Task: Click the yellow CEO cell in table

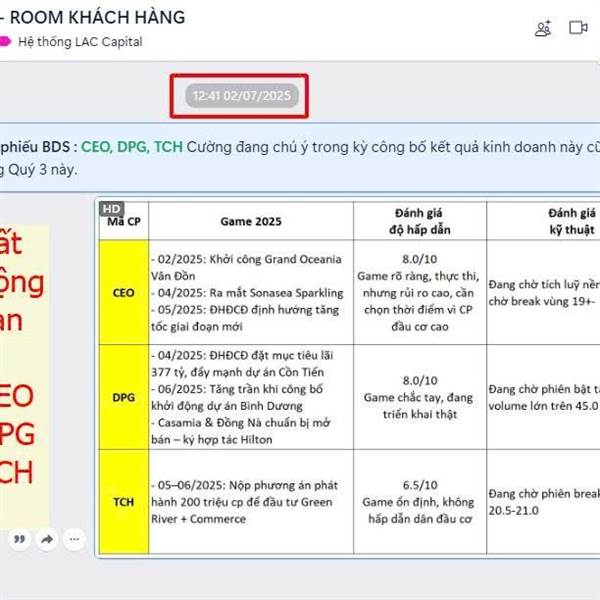Action: pyautogui.click(x=124, y=293)
